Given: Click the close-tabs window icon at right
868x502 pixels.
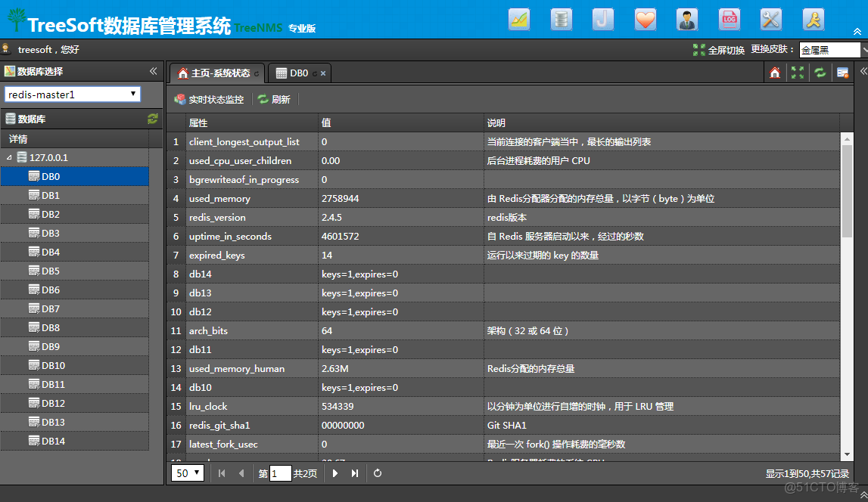Looking at the screenshot, I should pyautogui.click(x=842, y=73).
